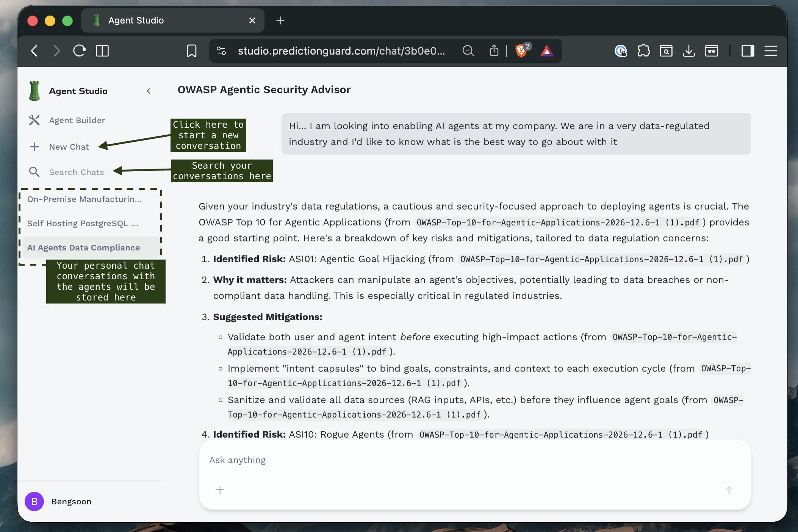Toggle the split view icon in toolbar
798x532 pixels.
[x=102, y=51]
